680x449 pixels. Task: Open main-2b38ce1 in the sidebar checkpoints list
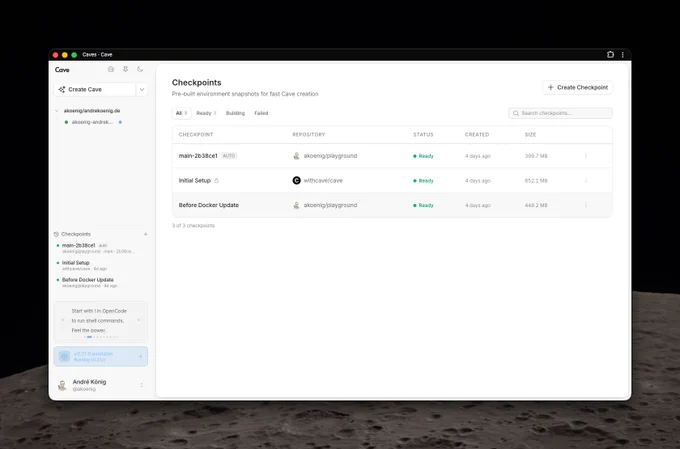pyautogui.click(x=100, y=248)
